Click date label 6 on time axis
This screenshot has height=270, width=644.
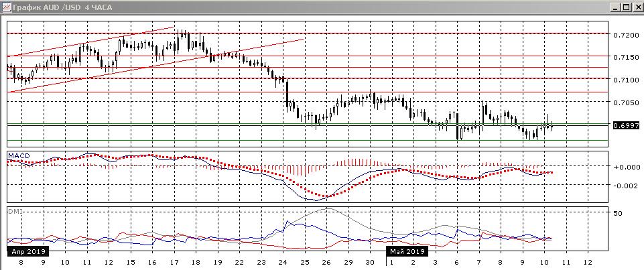pyautogui.click(x=457, y=262)
